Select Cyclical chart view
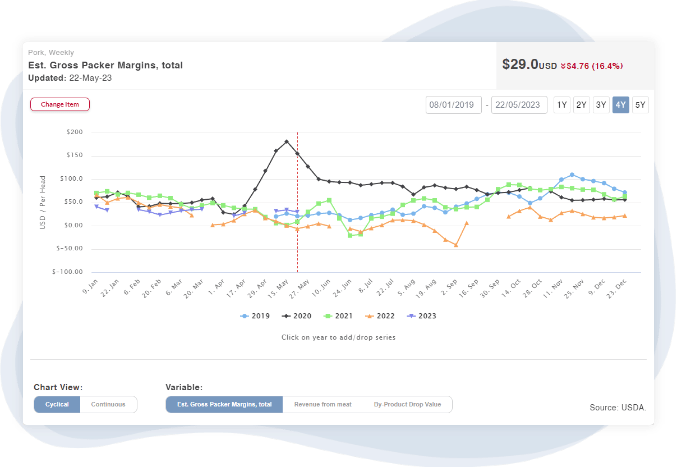Image resolution: width=676 pixels, height=467 pixels. click(56, 405)
